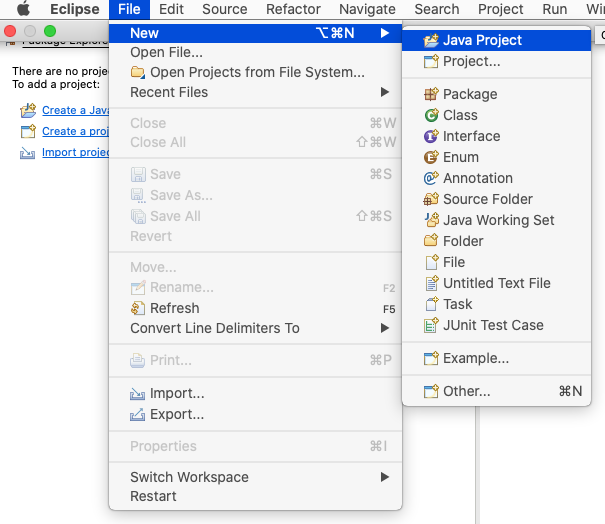Click the green zoom window button
This screenshot has width=605, height=524.
pos(50,31)
